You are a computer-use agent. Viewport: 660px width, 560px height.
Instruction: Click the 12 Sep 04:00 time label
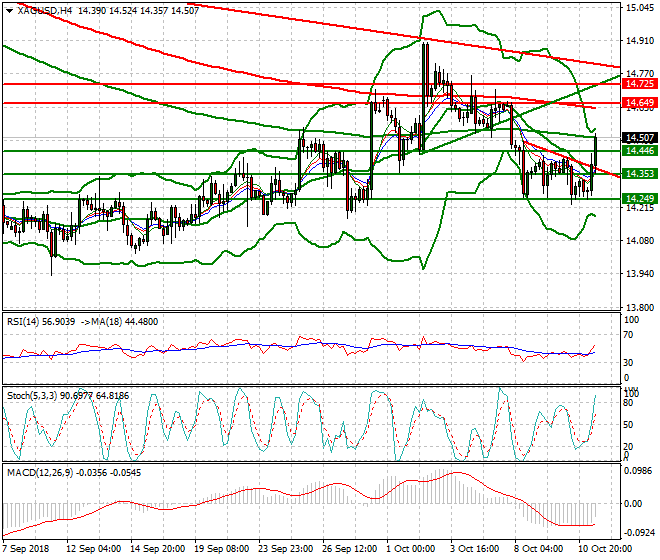[x=94, y=549]
